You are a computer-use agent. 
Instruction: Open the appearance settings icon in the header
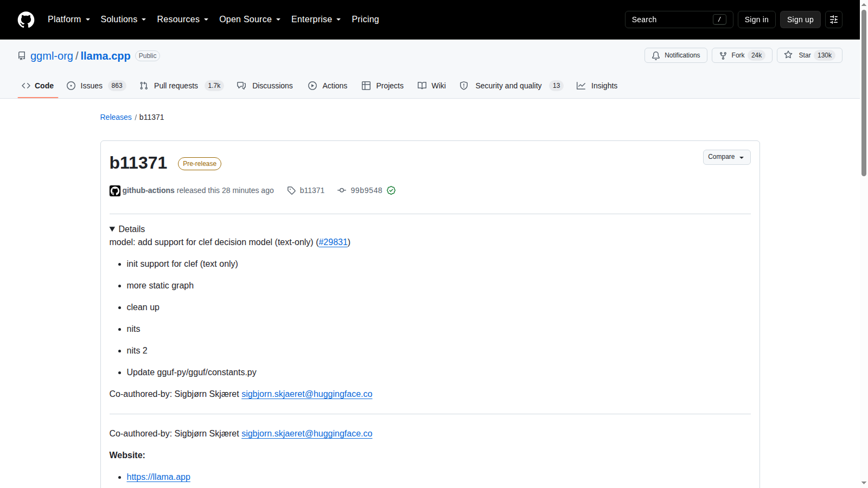coord(834,20)
